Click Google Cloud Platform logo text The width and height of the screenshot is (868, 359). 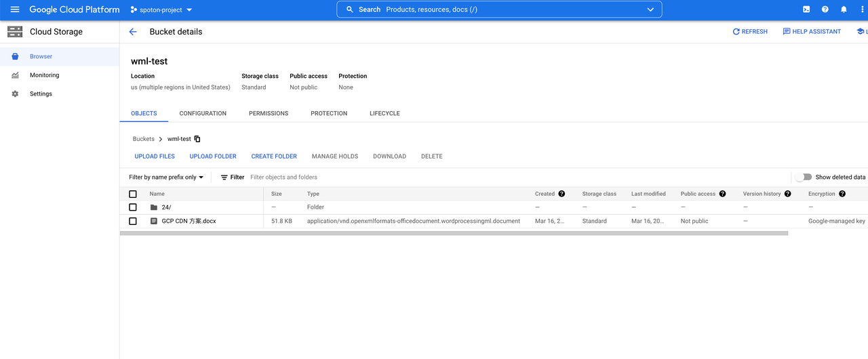pos(75,9)
